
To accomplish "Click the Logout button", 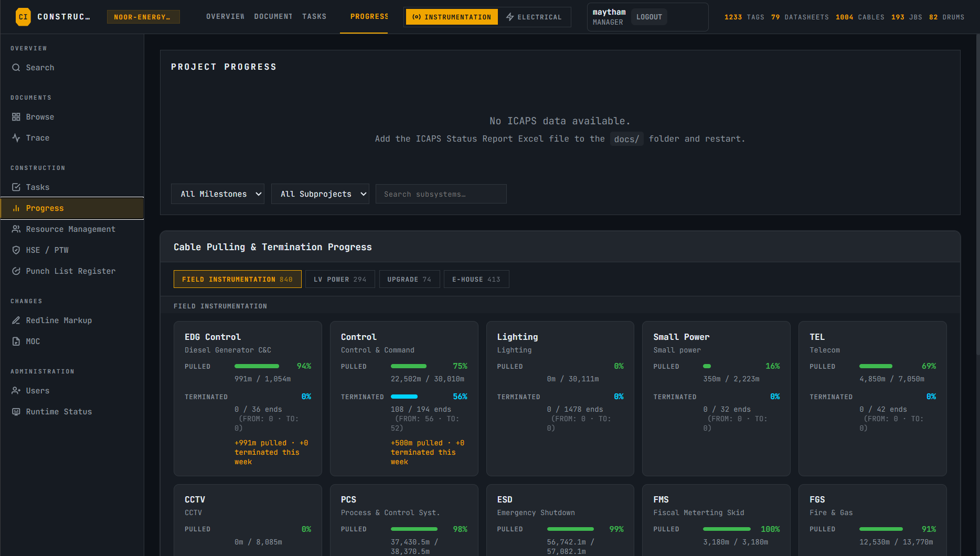I will [649, 17].
